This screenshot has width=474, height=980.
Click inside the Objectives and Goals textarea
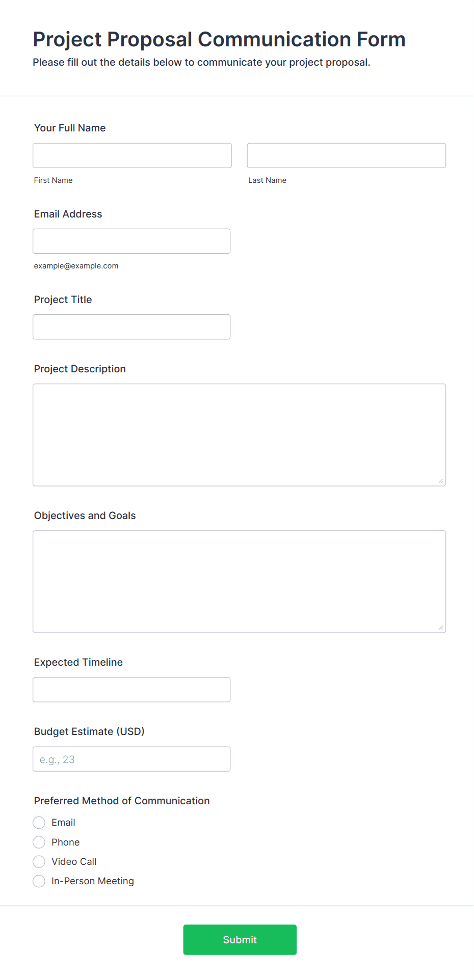(x=240, y=581)
